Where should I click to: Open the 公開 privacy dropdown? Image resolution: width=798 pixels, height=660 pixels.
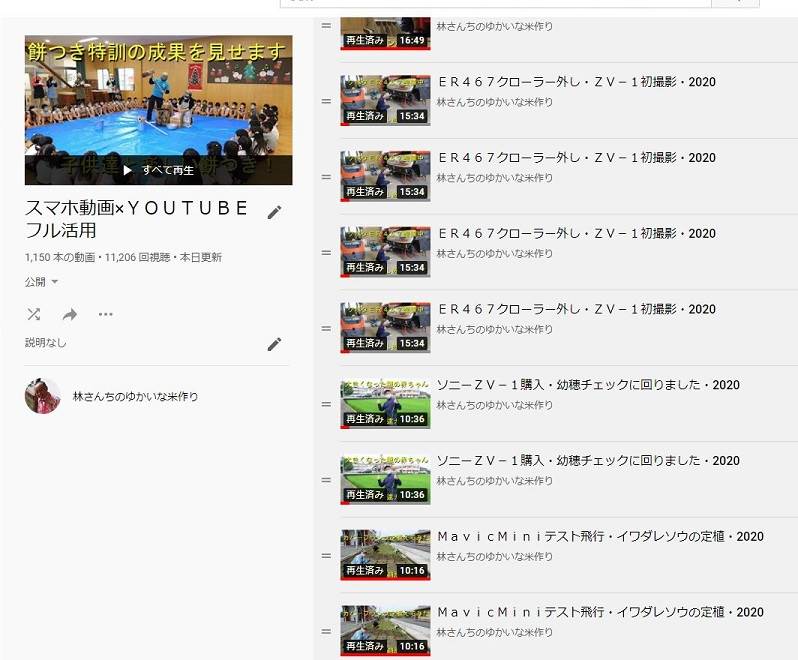[x=42, y=282]
